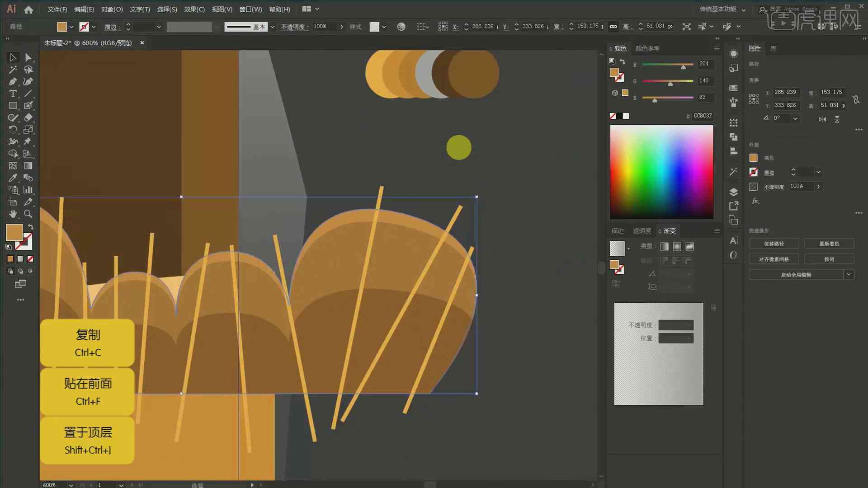The image size is (868, 488).
Task: Click 置于顶层 Shift+Ctrl+] button
Action: coord(88,439)
